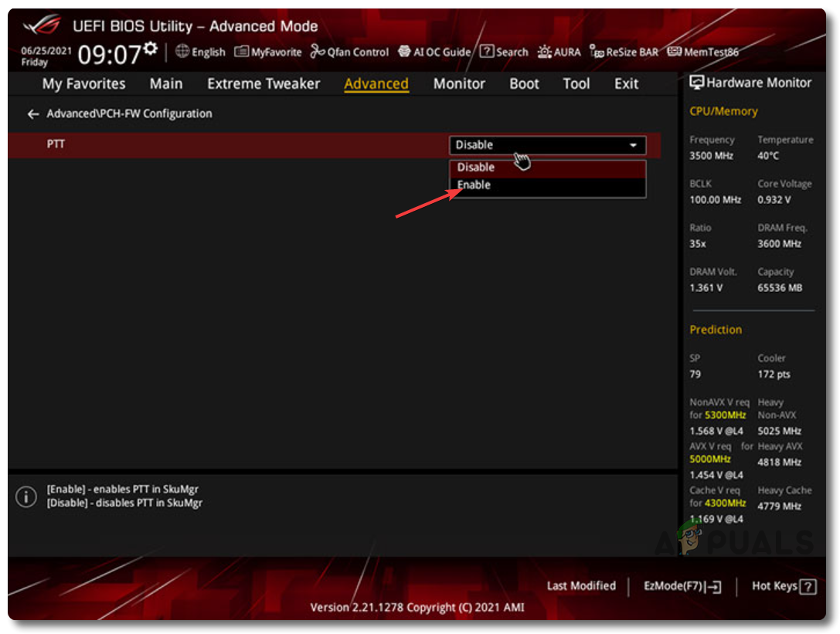Screen dimensions: 840x634
Task: Launch MemTest86 utility
Action: click(x=703, y=52)
